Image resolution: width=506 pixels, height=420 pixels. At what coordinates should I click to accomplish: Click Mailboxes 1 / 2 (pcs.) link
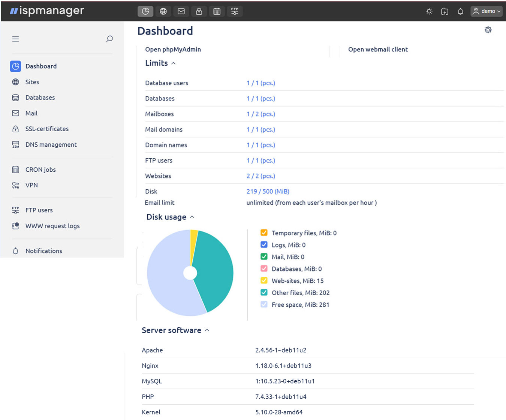[261, 114]
